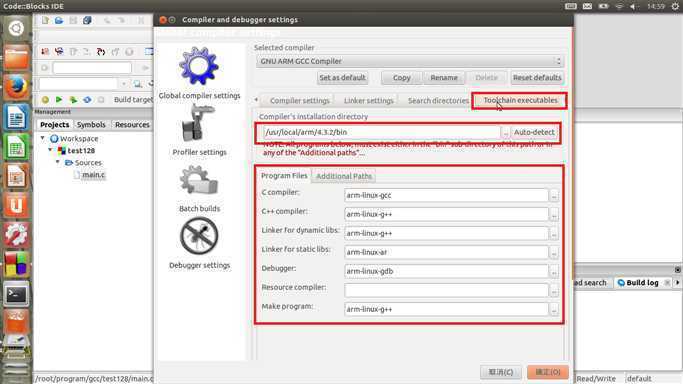
Task: Select the Batch builds icon
Action: pyautogui.click(x=199, y=180)
